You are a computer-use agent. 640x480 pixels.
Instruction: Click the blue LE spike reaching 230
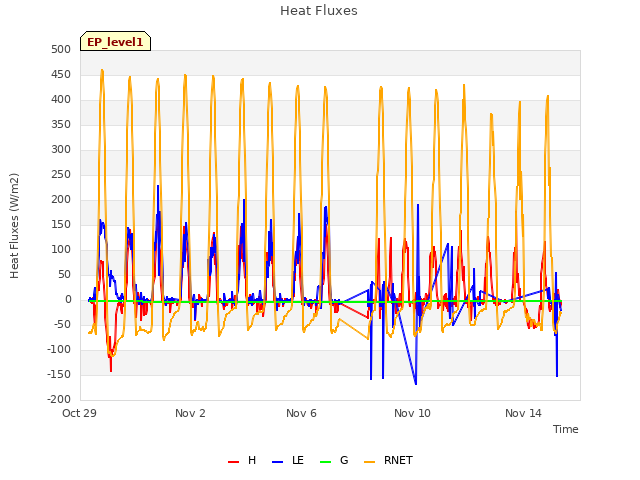pyautogui.click(x=158, y=186)
